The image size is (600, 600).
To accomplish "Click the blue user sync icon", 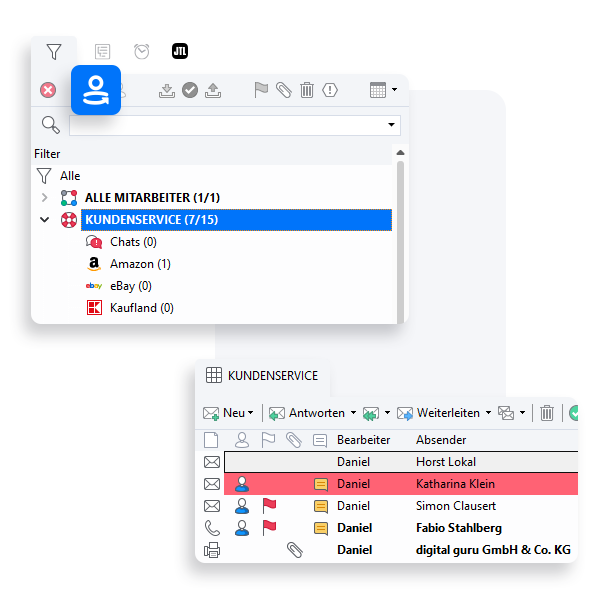I will click(x=96, y=90).
